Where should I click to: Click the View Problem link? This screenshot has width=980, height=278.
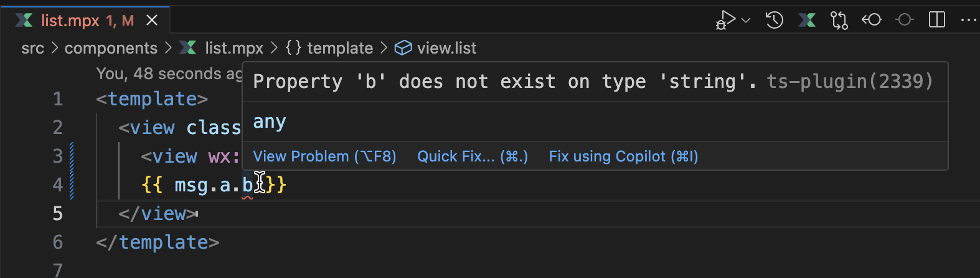tap(324, 156)
